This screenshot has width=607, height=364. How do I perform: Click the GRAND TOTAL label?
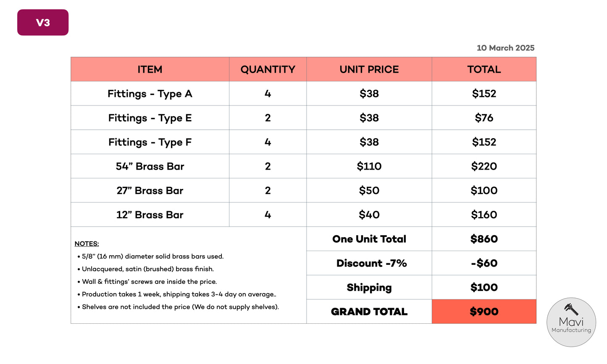(x=369, y=312)
